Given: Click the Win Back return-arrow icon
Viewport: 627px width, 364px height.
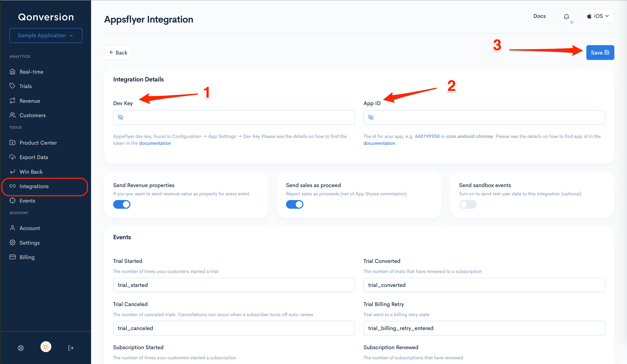Looking at the screenshot, I should click(12, 172).
